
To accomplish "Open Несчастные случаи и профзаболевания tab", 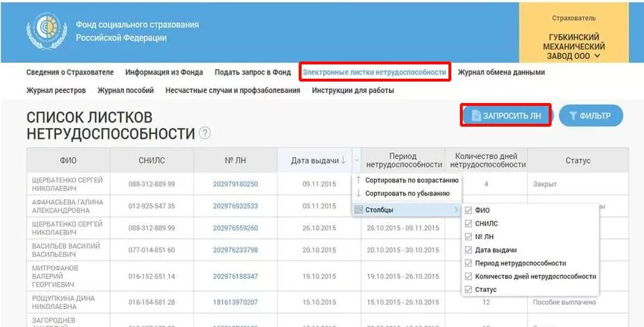I will pos(233,90).
